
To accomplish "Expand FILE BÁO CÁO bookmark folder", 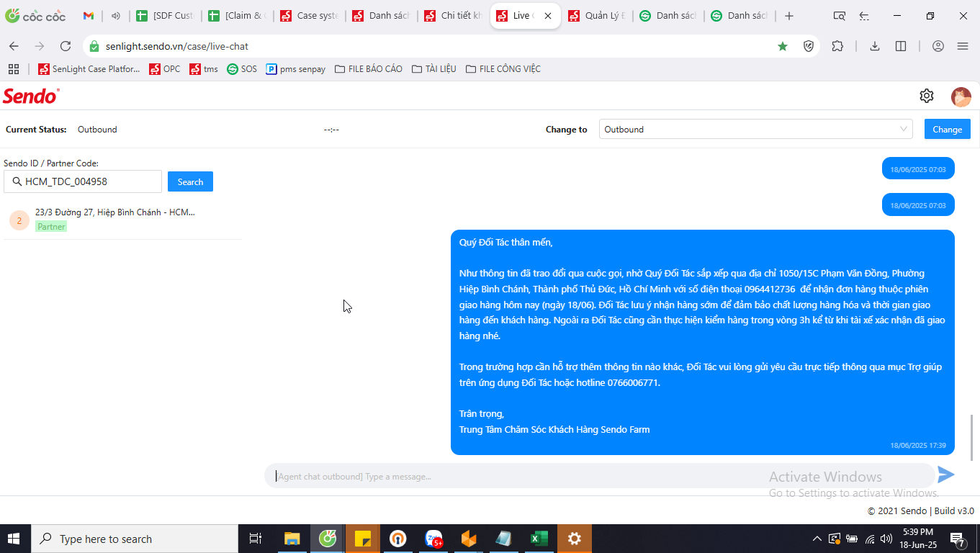I will click(369, 69).
